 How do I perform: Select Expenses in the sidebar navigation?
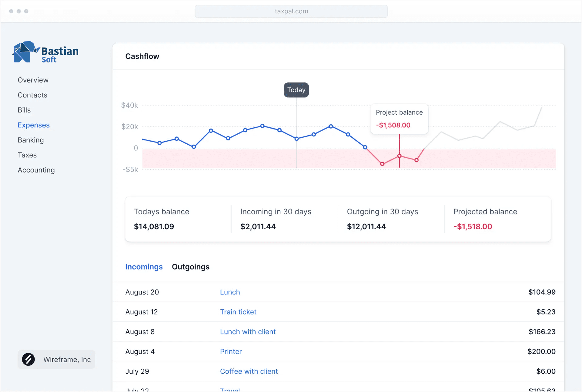click(x=34, y=125)
